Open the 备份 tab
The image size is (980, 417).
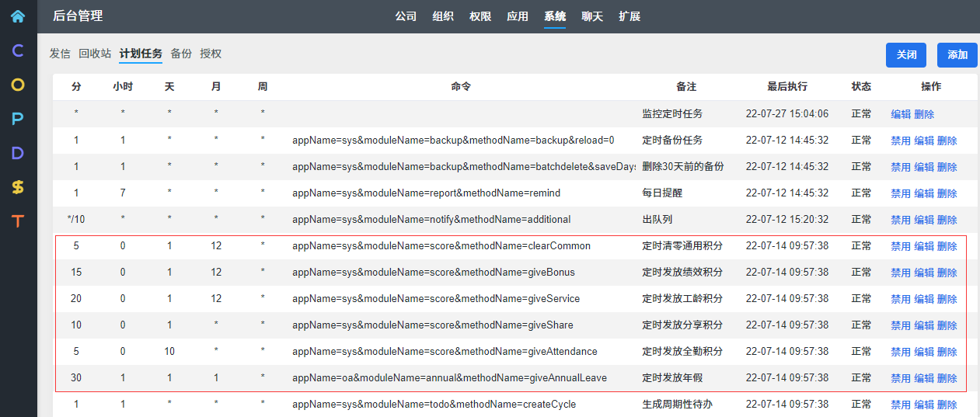pos(181,54)
